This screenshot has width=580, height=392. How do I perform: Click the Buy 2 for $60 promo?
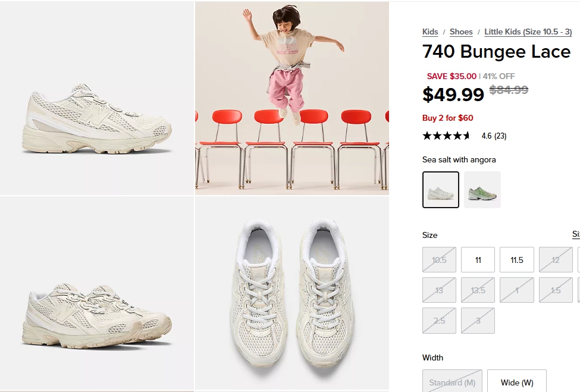[448, 118]
